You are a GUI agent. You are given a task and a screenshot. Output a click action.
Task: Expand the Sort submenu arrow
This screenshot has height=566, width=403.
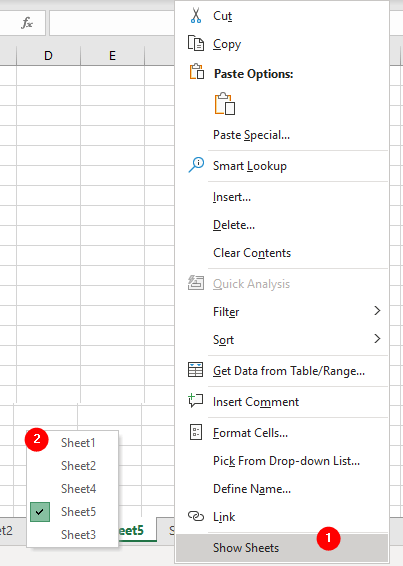point(377,339)
